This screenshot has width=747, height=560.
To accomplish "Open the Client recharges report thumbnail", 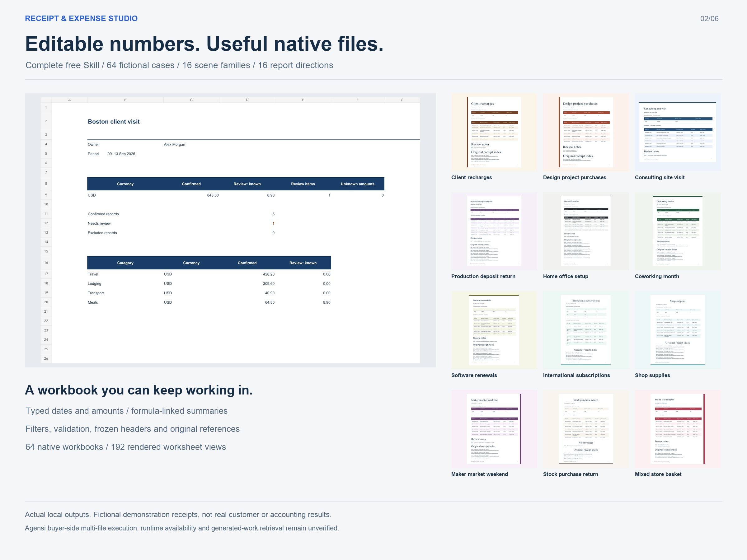I will 494,132.
